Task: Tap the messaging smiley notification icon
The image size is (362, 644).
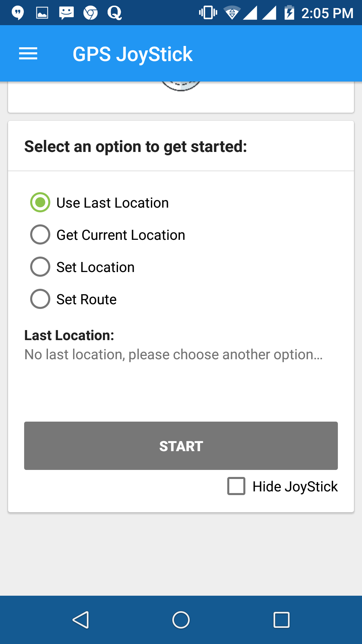Action: [x=66, y=13]
